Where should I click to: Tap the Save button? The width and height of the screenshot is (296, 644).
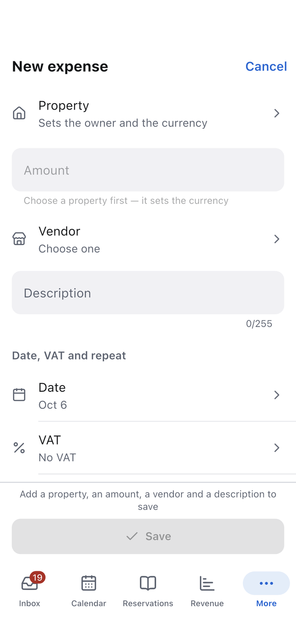pos(148,536)
